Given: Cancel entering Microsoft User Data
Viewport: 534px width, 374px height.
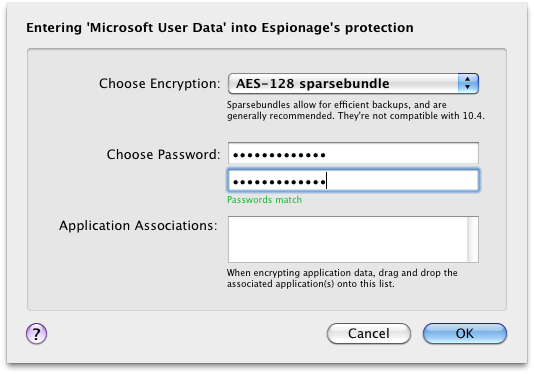Looking at the screenshot, I should coord(369,333).
